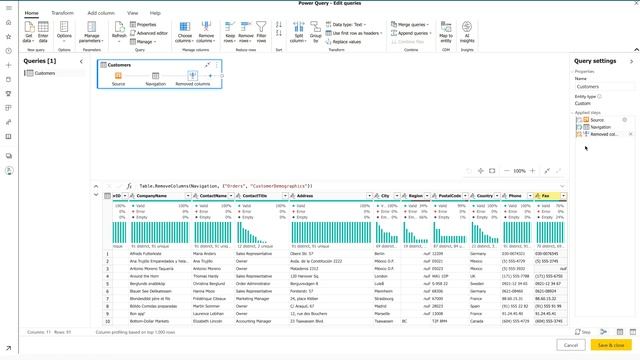Open AI insights
The height and width of the screenshot is (360, 640).
point(467,32)
